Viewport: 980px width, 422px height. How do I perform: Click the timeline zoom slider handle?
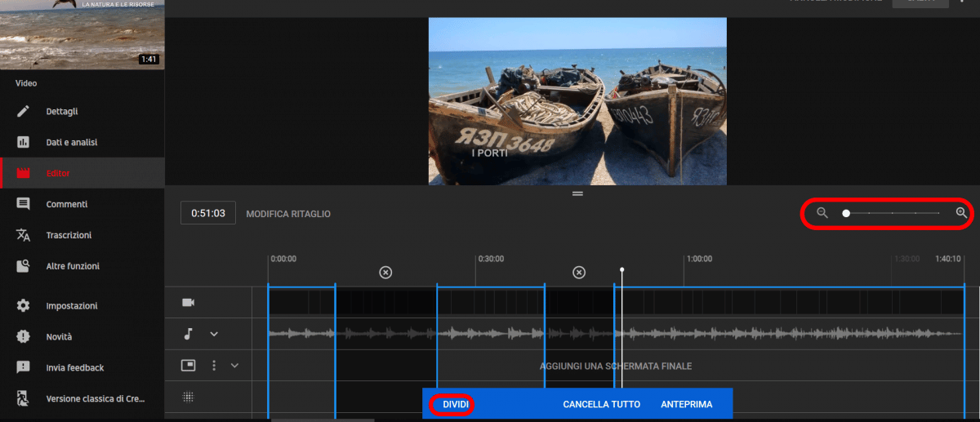pyautogui.click(x=846, y=213)
